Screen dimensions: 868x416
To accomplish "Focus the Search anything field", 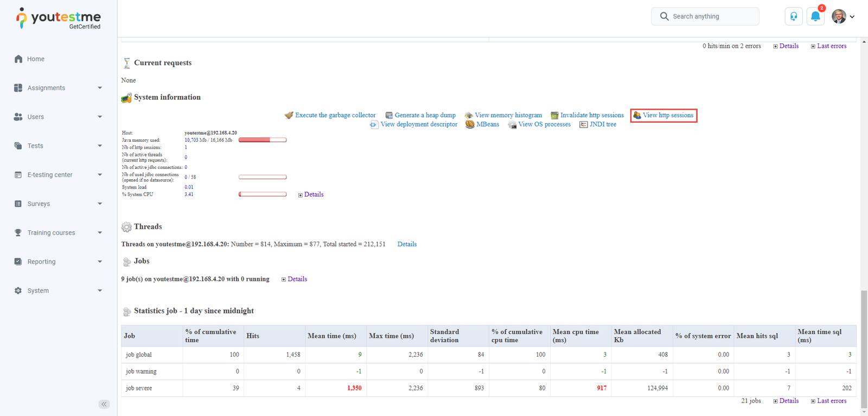I will click(x=712, y=16).
